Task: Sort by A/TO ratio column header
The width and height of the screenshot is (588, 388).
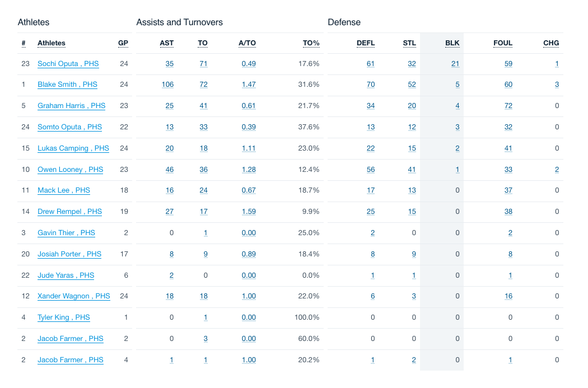Action: [247, 43]
